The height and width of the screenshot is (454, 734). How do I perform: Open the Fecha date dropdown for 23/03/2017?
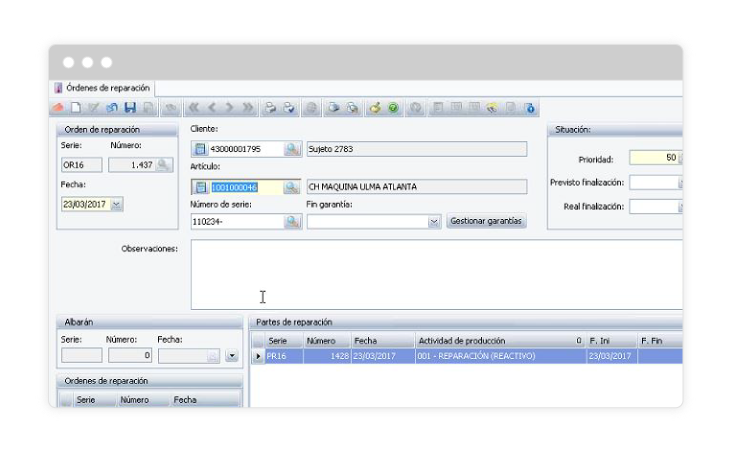(x=116, y=204)
